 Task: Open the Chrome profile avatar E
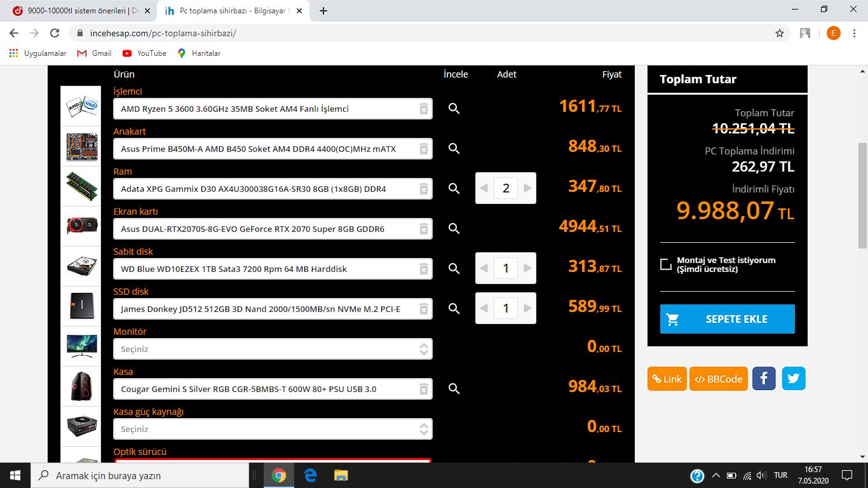833,33
